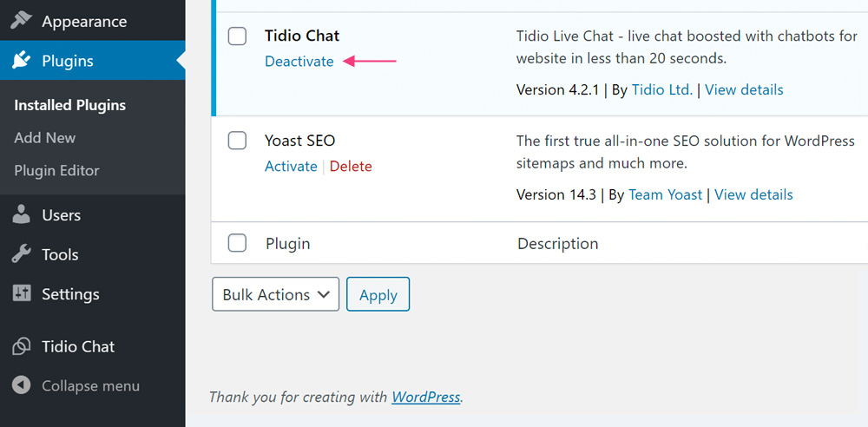Open the Plugins menu label
The height and width of the screenshot is (427, 868).
[68, 61]
